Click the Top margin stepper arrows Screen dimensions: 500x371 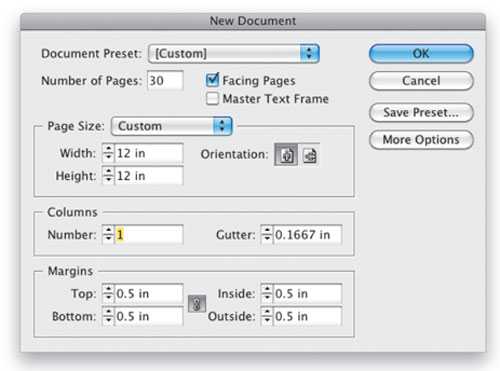[x=108, y=294]
